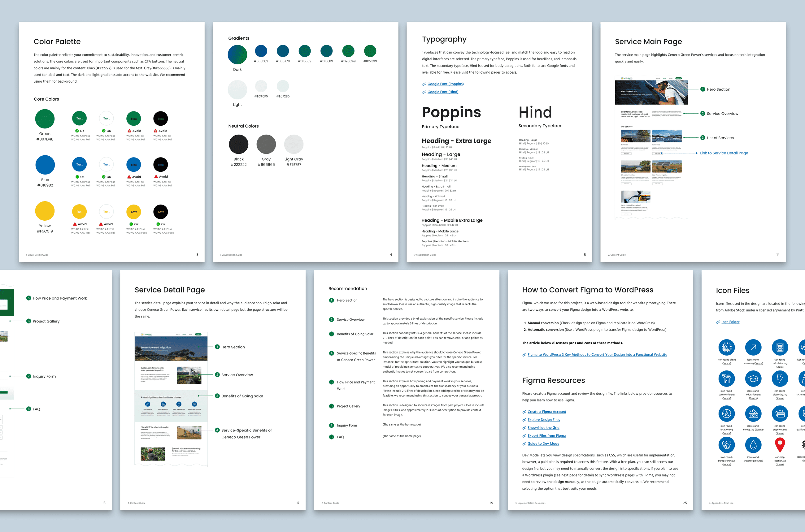
Task: Click the icon-round-location.svg icon
Action: (726, 413)
